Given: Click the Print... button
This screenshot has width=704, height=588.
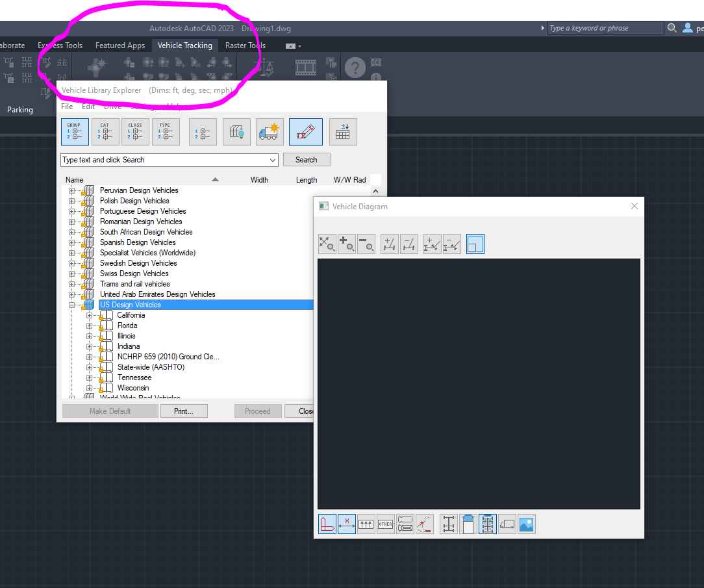Looking at the screenshot, I should 183,411.
